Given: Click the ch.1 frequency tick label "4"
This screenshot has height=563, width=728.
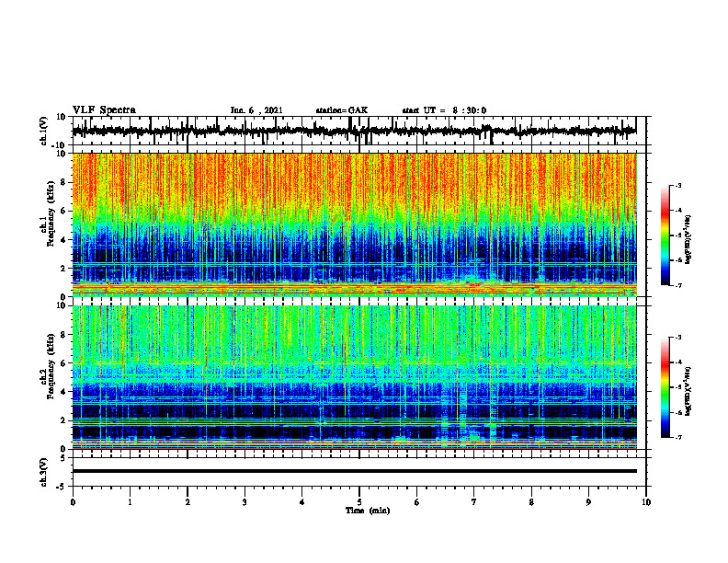Looking at the screenshot, I should (x=63, y=240).
